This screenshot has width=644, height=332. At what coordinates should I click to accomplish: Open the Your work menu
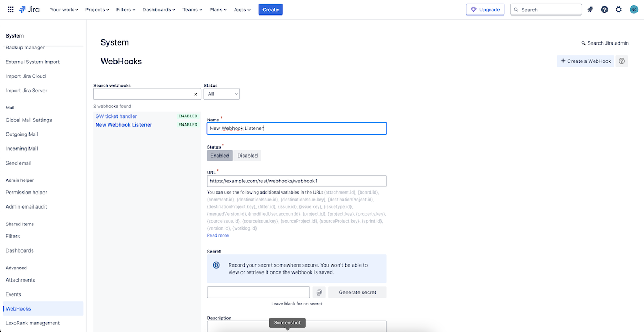coord(64,9)
